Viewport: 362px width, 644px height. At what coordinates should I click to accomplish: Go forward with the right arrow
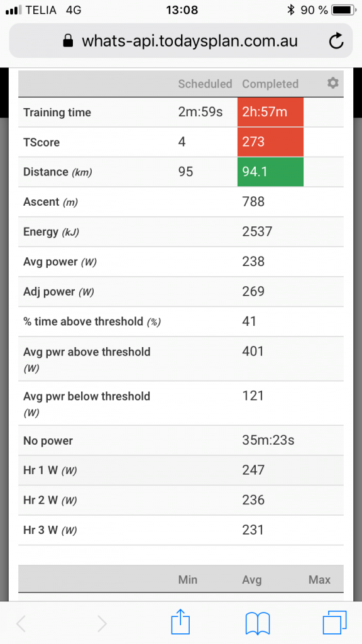101,624
